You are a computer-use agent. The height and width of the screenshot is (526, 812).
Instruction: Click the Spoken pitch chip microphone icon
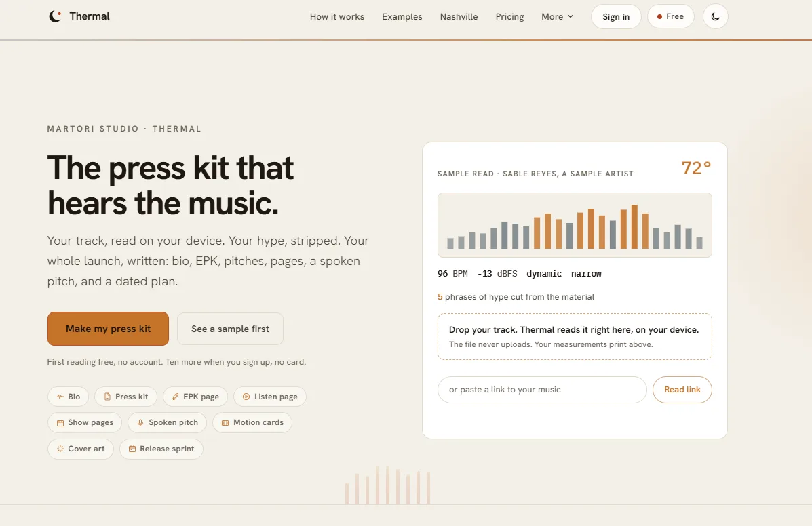click(x=140, y=422)
